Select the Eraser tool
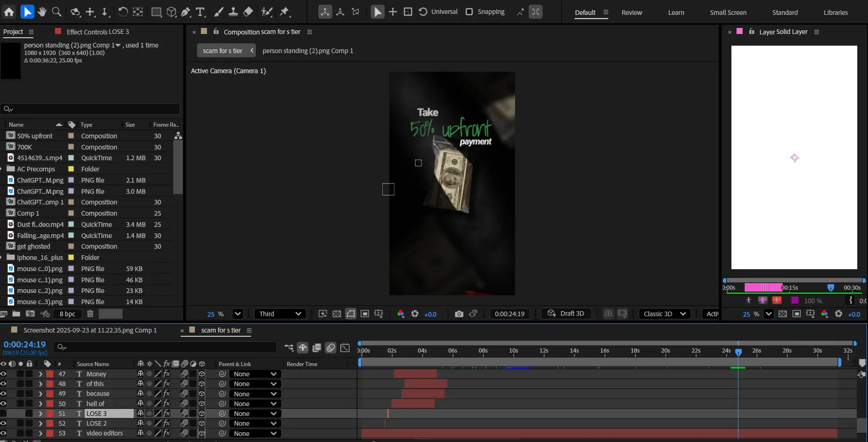 coord(248,12)
